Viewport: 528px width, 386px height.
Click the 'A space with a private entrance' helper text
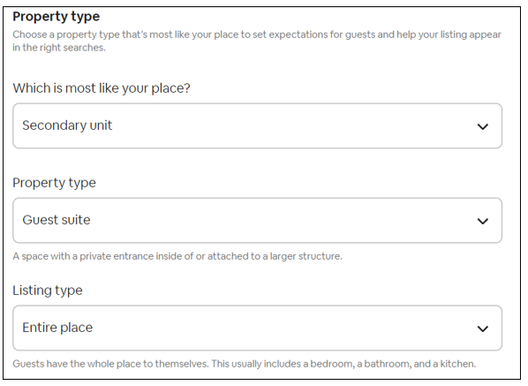[177, 256]
